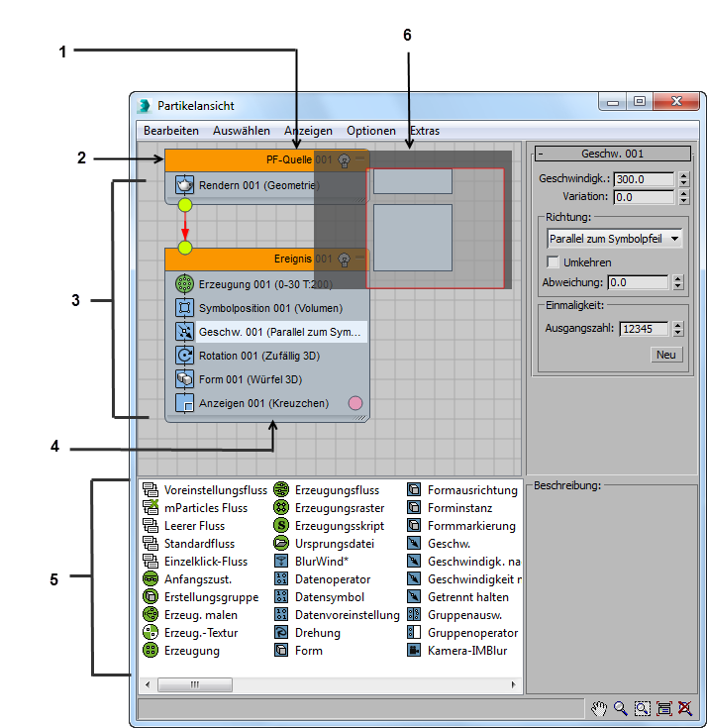The height and width of the screenshot is (728, 707).
Task: Select Erzeugungsskript operator
Action: click(x=329, y=526)
